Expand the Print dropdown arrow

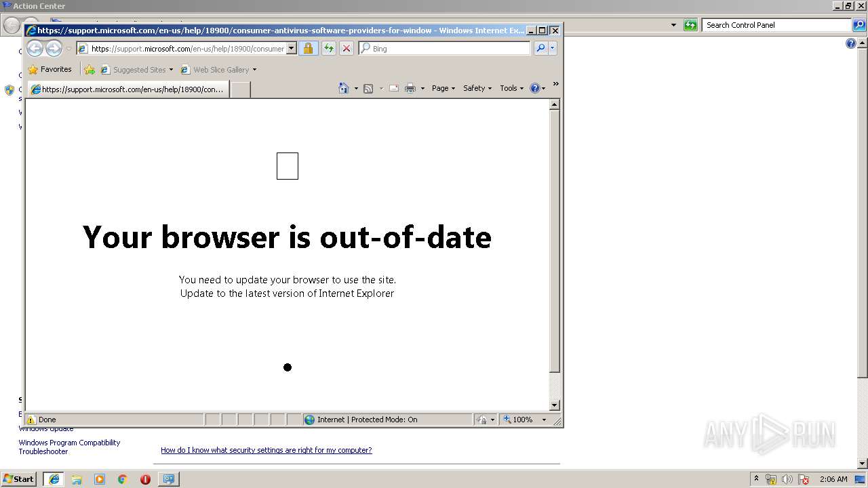(422, 88)
